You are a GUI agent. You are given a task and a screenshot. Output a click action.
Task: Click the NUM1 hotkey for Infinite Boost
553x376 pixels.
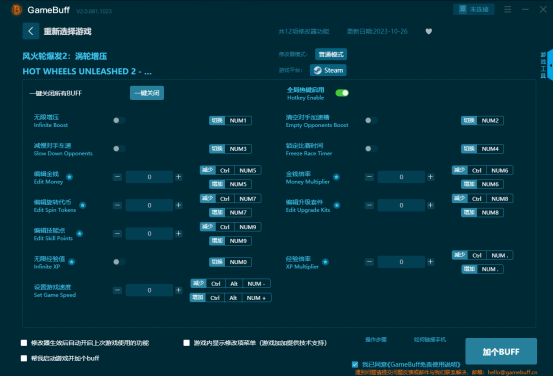[230, 121]
